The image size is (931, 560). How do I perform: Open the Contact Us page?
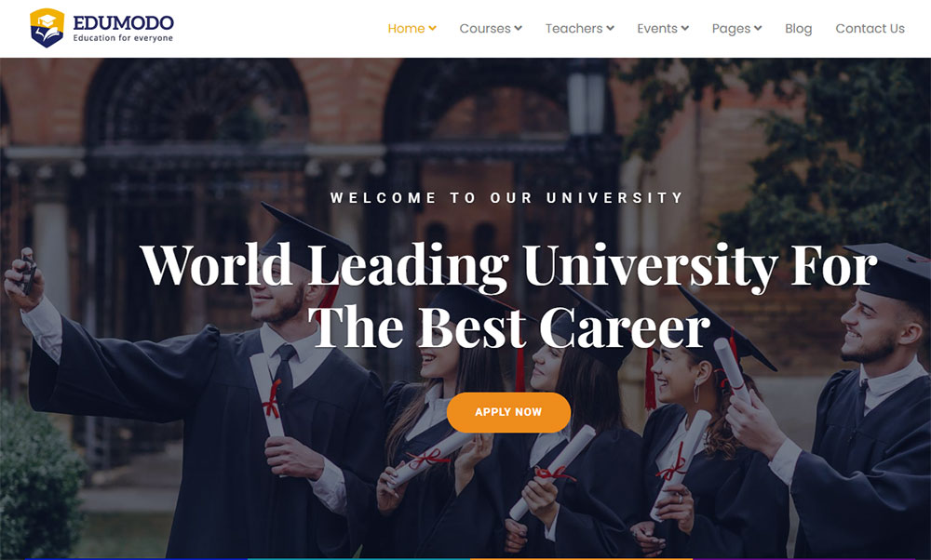pos(870,29)
